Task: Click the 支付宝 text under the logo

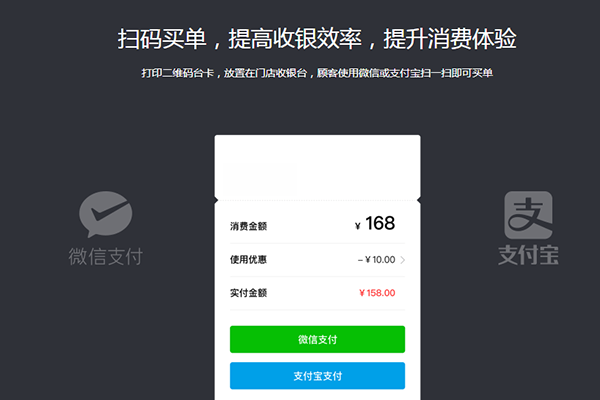Action: [528, 255]
